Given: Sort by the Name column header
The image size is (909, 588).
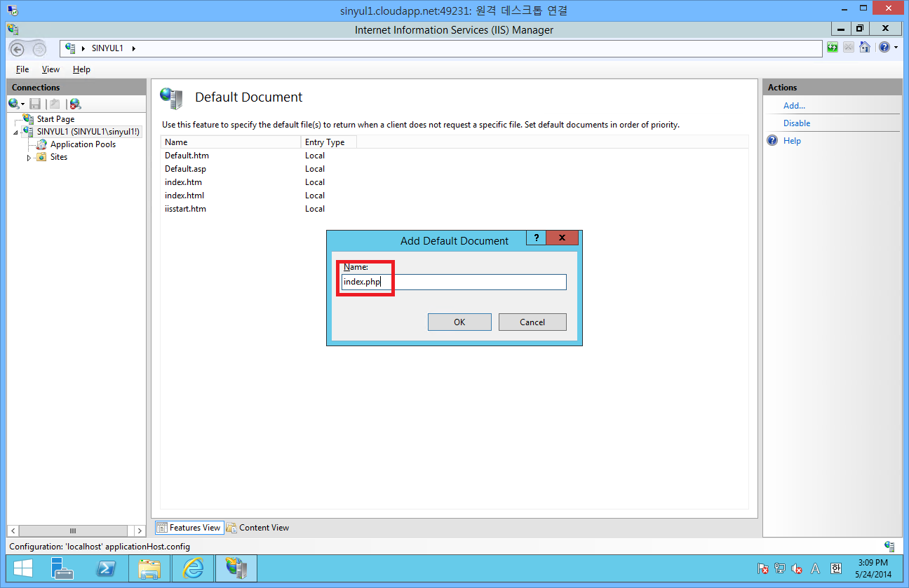Looking at the screenshot, I should [231, 142].
